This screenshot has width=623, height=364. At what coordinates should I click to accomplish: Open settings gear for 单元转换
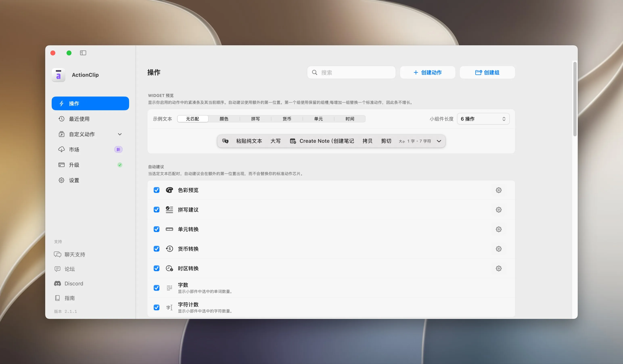(x=499, y=229)
